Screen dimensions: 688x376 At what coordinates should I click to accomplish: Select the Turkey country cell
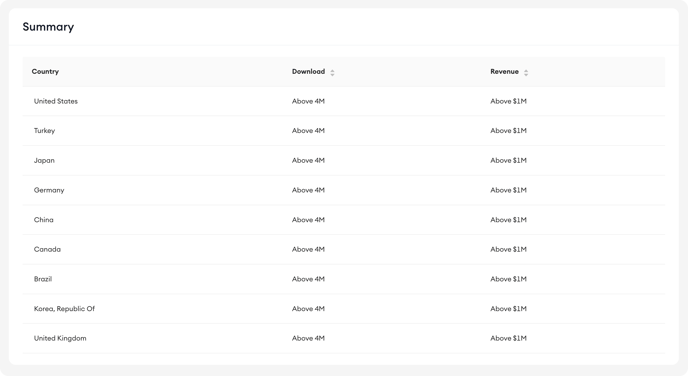[x=44, y=131]
